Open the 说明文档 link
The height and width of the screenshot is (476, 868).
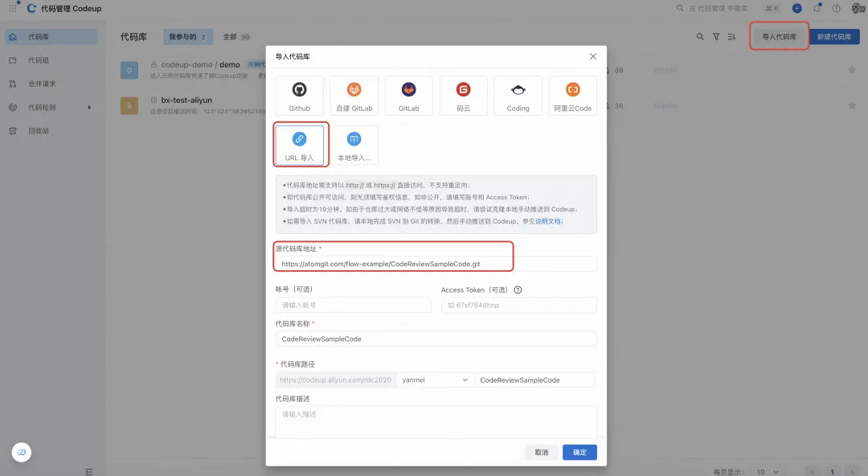coord(548,221)
